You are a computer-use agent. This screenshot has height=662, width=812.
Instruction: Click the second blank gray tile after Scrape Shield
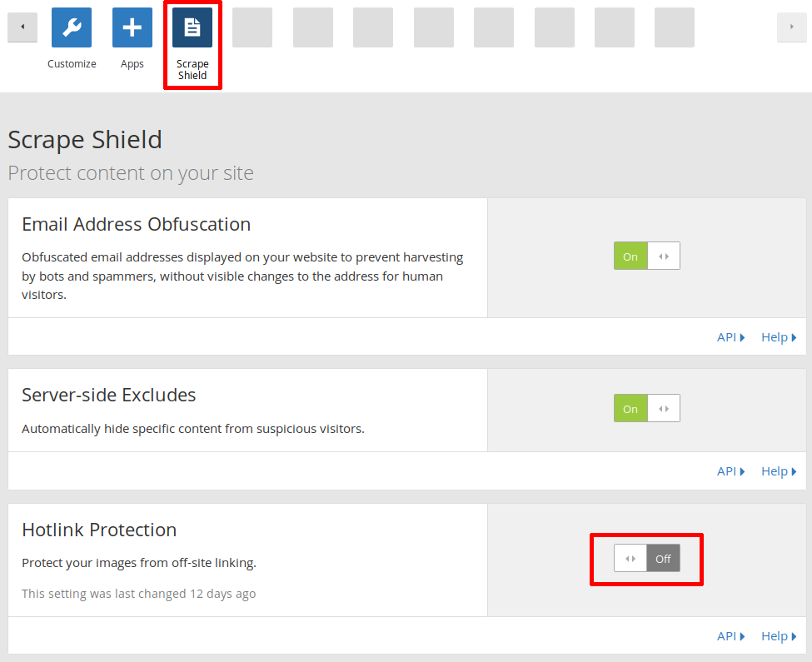tap(313, 27)
